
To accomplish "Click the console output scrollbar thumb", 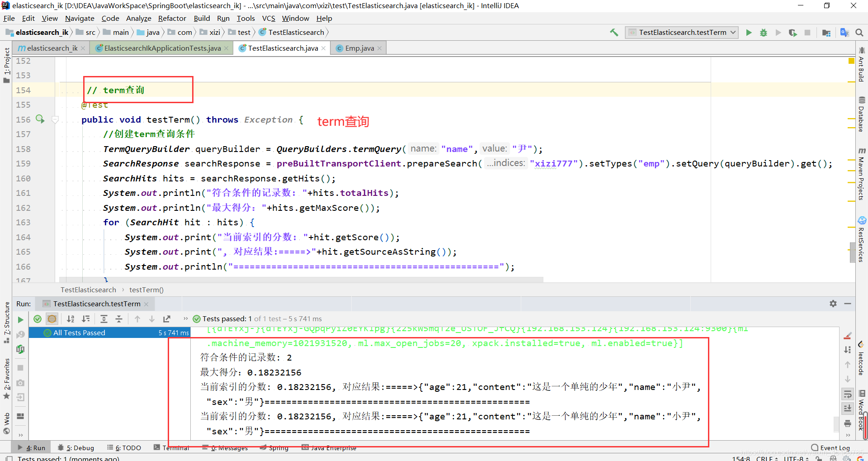I will click(836, 424).
